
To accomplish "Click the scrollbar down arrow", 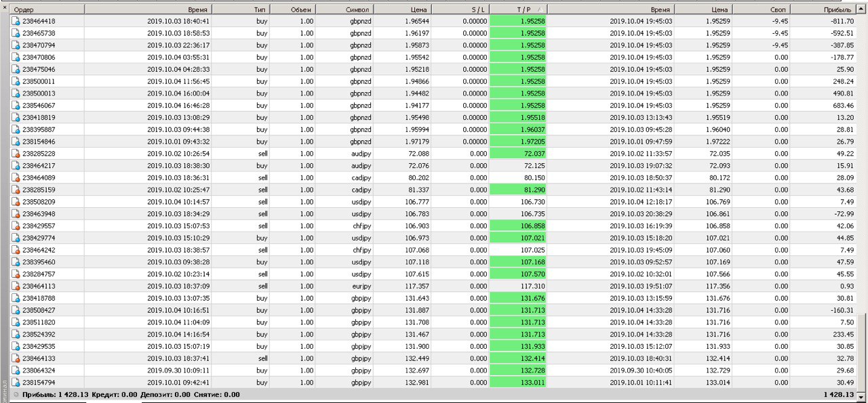I will pos(862,396).
